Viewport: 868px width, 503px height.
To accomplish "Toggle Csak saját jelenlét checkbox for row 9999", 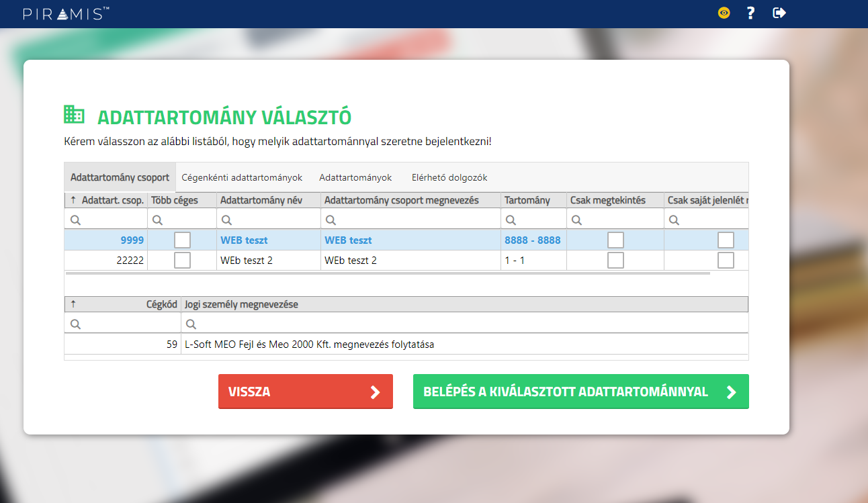I will 726,240.
